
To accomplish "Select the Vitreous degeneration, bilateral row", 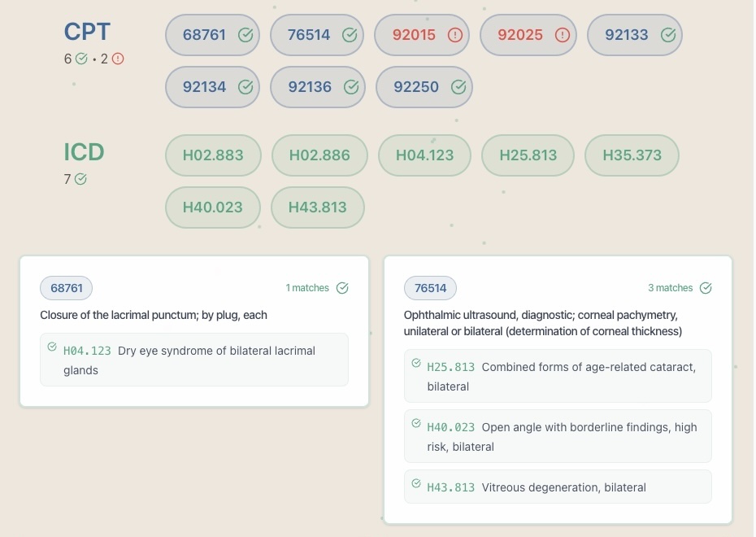I will point(558,487).
